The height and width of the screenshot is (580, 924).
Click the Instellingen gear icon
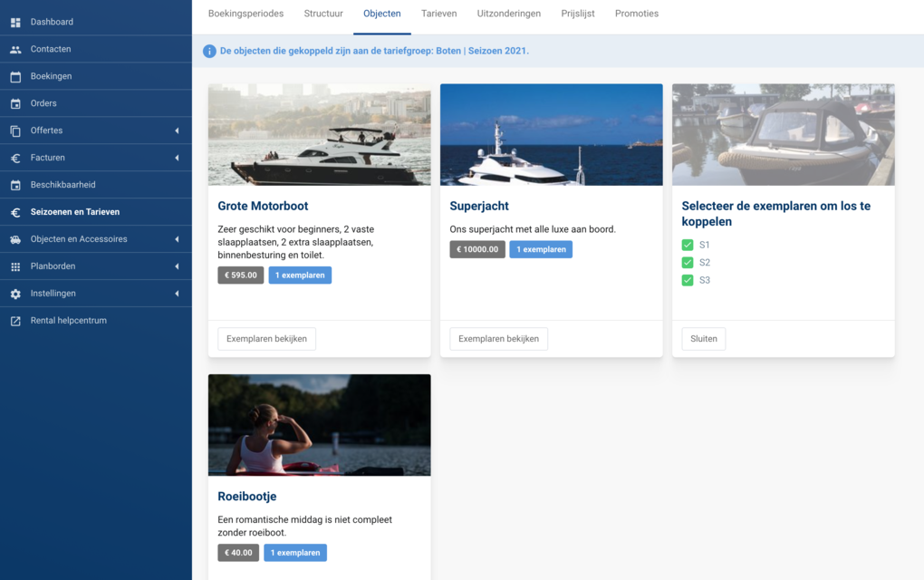click(x=15, y=294)
